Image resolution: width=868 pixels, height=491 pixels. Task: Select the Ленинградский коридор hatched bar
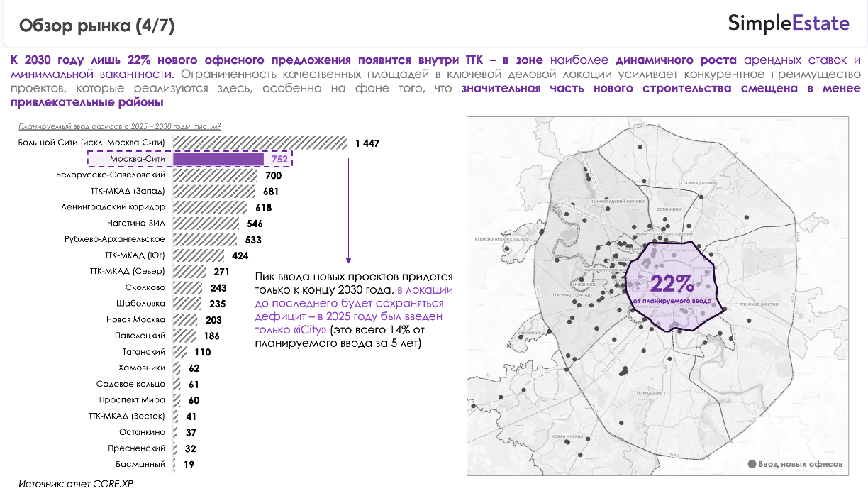(210, 207)
